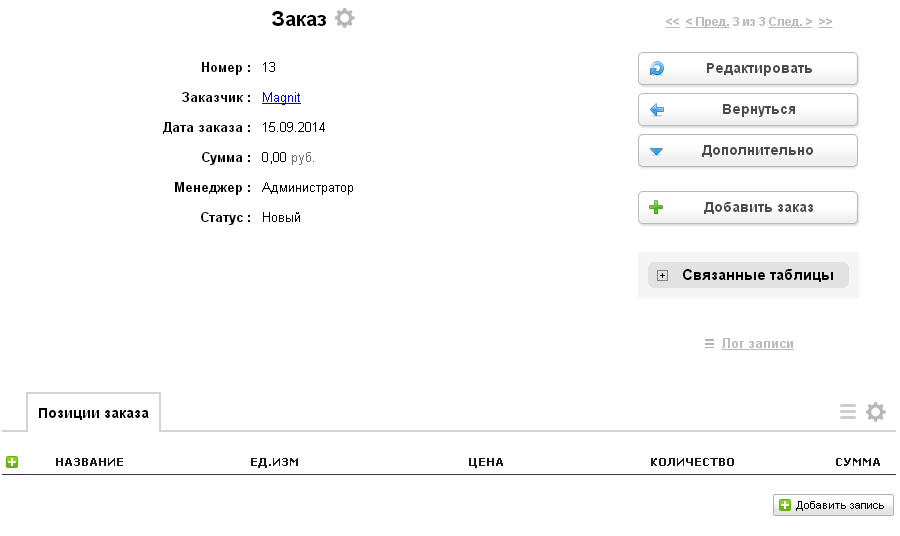Click Добавить заказ button

(x=748, y=207)
